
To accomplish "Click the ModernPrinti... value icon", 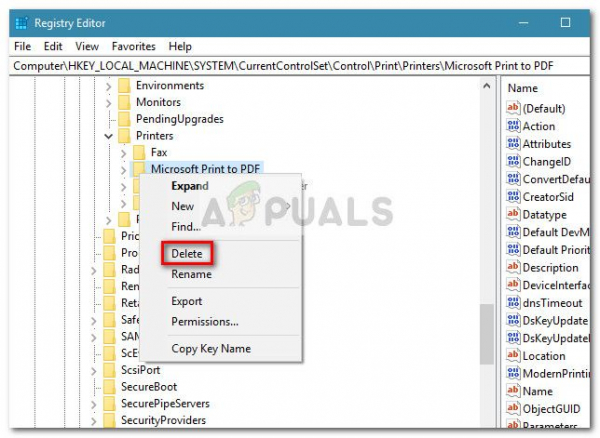I will [513, 373].
